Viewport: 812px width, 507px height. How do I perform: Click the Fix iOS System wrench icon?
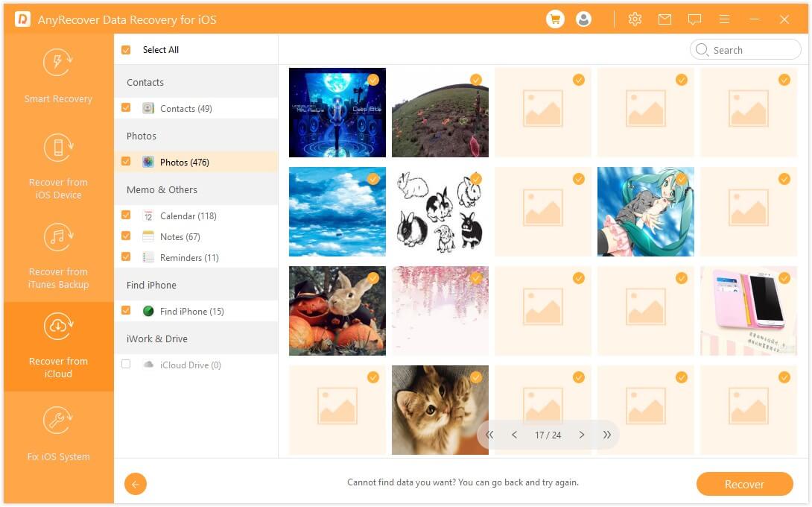pos(58,421)
